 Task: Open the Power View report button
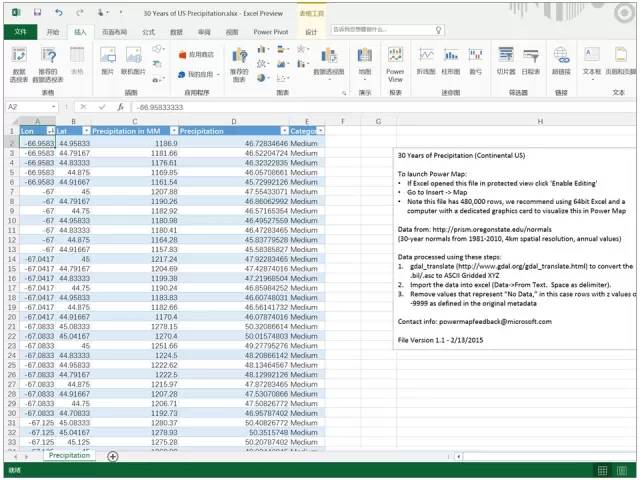(395, 64)
